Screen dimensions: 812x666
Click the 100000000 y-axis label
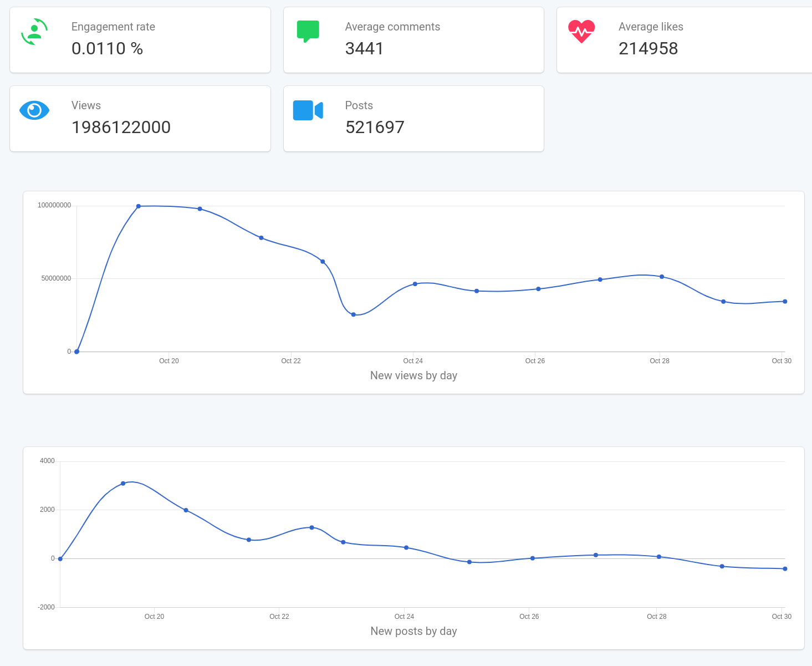tap(54, 205)
